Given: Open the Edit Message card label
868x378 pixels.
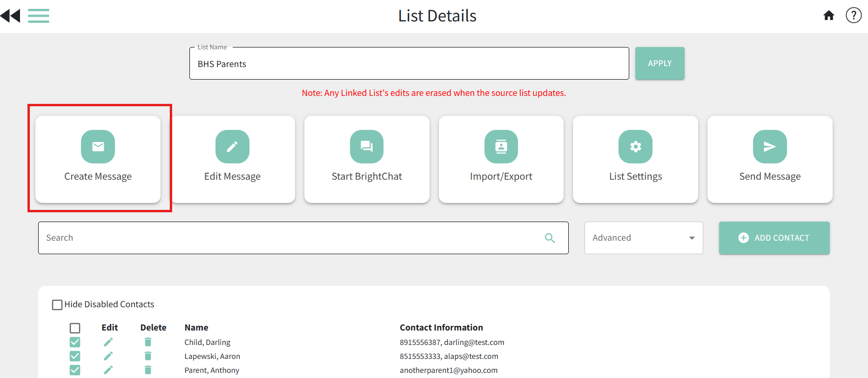Looking at the screenshot, I should [232, 176].
